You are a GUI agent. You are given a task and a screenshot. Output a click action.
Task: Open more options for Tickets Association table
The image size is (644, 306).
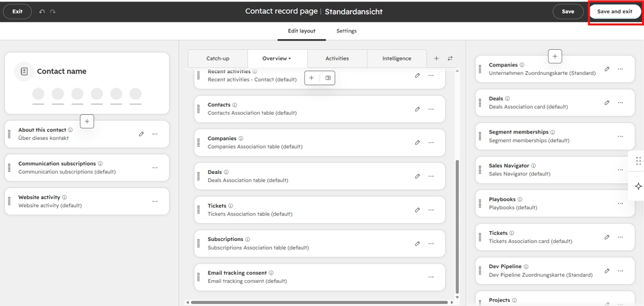431,210
